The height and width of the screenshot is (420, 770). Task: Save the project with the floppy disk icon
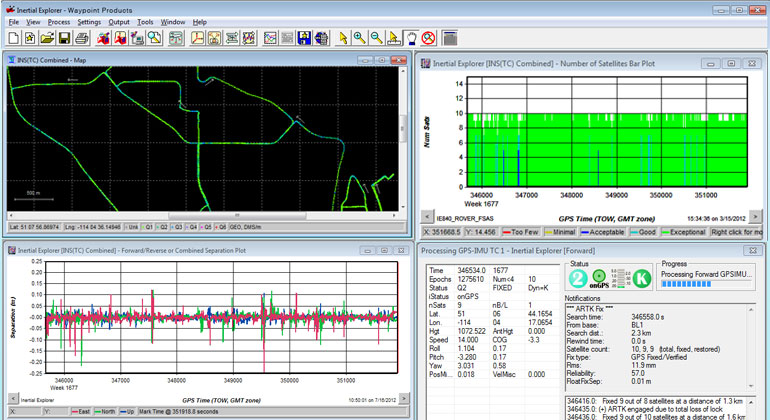point(64,38)
